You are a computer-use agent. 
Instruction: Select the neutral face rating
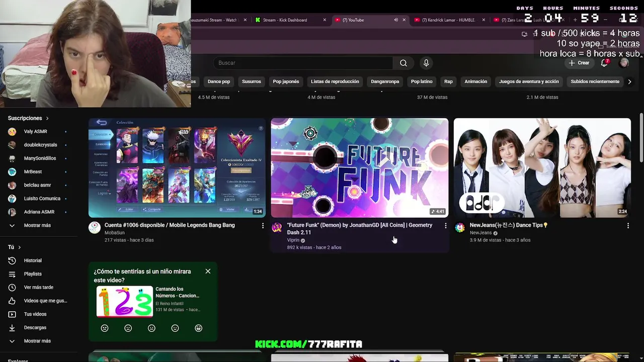(151, 328)
